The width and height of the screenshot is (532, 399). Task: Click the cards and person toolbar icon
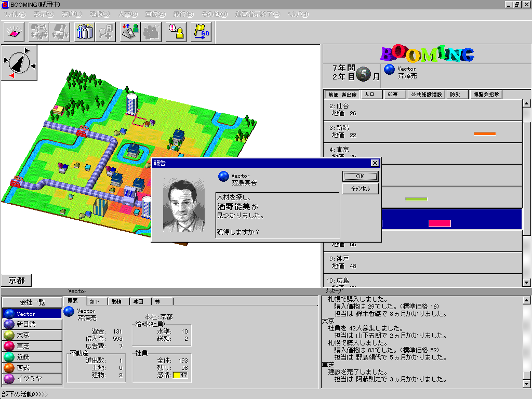130,32
